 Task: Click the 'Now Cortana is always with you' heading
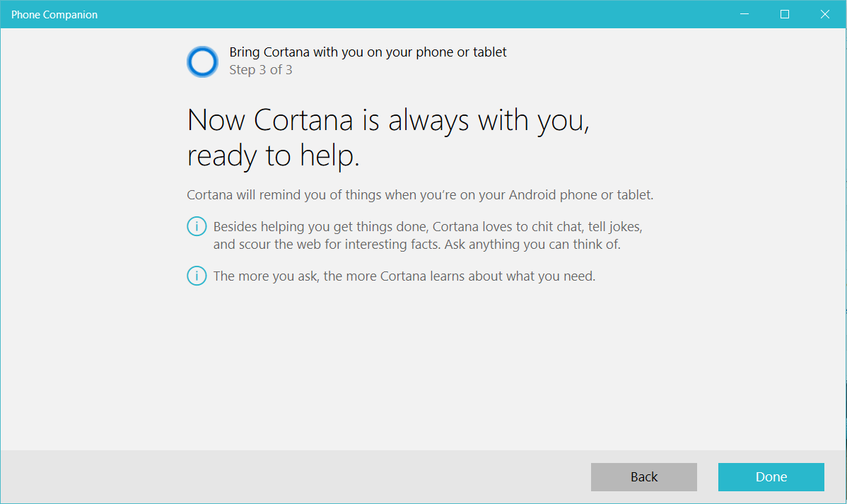point(388,138)
